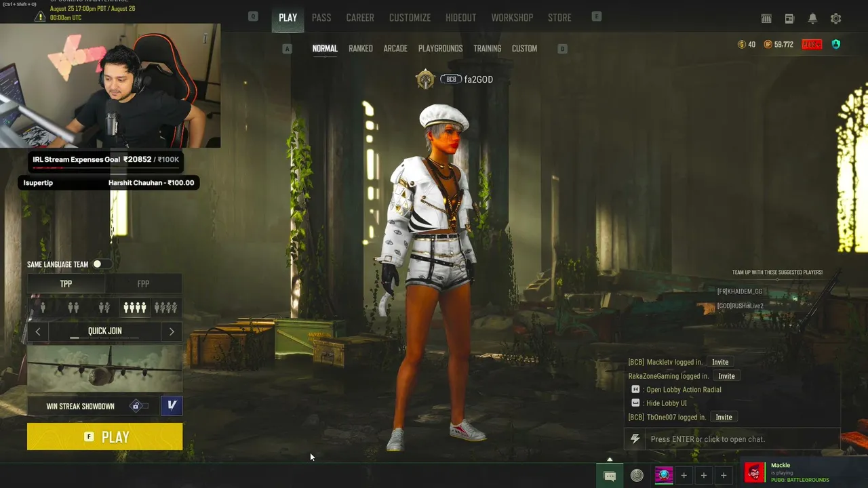Open the WORKSHOP main tab
The image size is (868, 488).
(512, 18)
